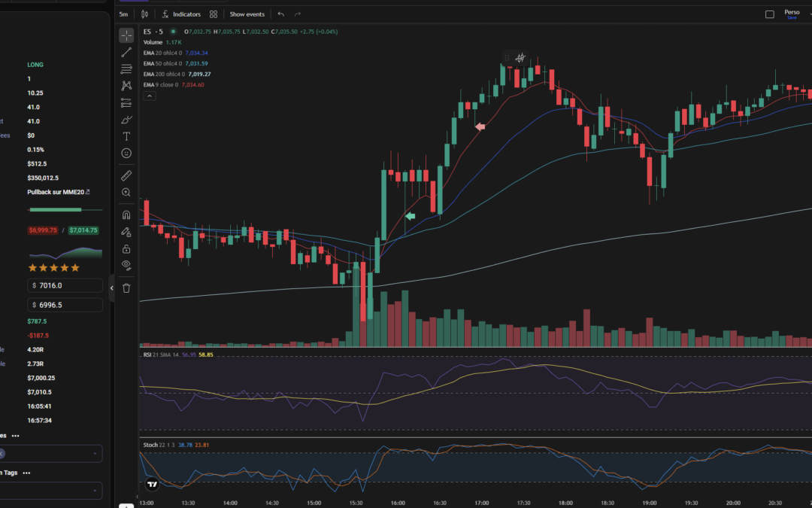Toggle hide all drawings eye icon
Screen dimensions: 812x508
pyautogui.click(x=126, y=265)
